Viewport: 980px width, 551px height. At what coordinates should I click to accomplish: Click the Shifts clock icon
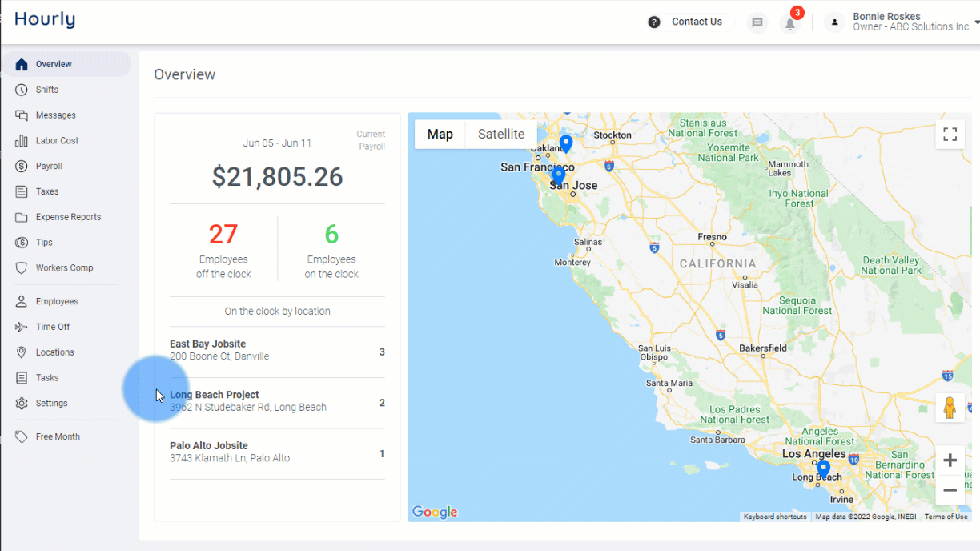pyautogui.click(x=22, y=90)
